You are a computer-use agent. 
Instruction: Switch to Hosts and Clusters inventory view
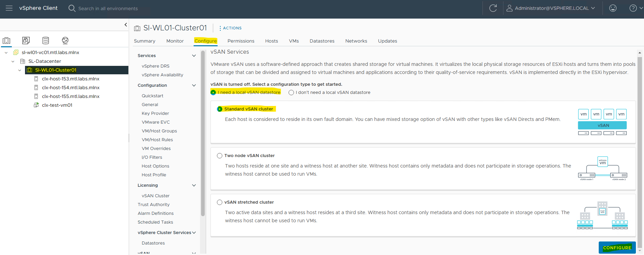(6, 41)
